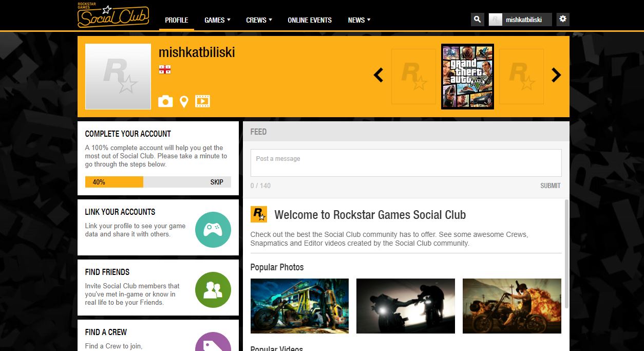The height and width of the screenshot is (351, 644).
Task: Click the 40% account progress bar
Action: (x=114, y=182)
